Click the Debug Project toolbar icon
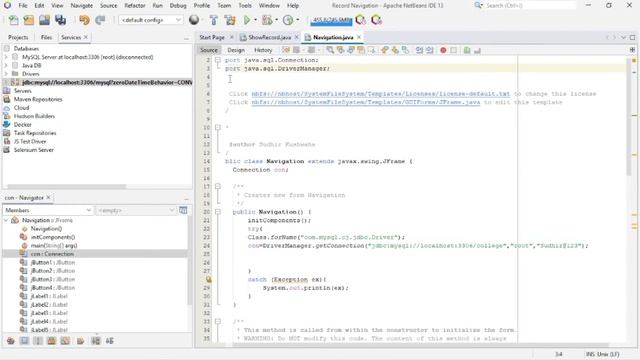Screen dimensions: 640x360 point(267,20)
